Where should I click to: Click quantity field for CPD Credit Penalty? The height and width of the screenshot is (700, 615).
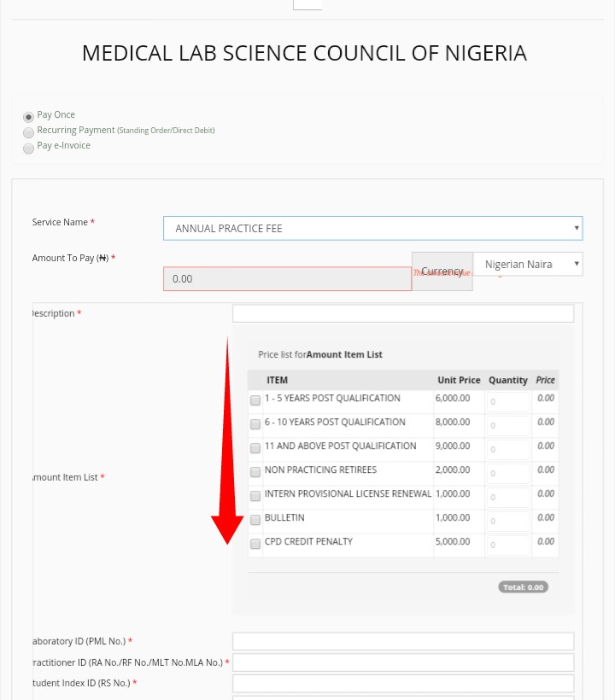point(508,545)
